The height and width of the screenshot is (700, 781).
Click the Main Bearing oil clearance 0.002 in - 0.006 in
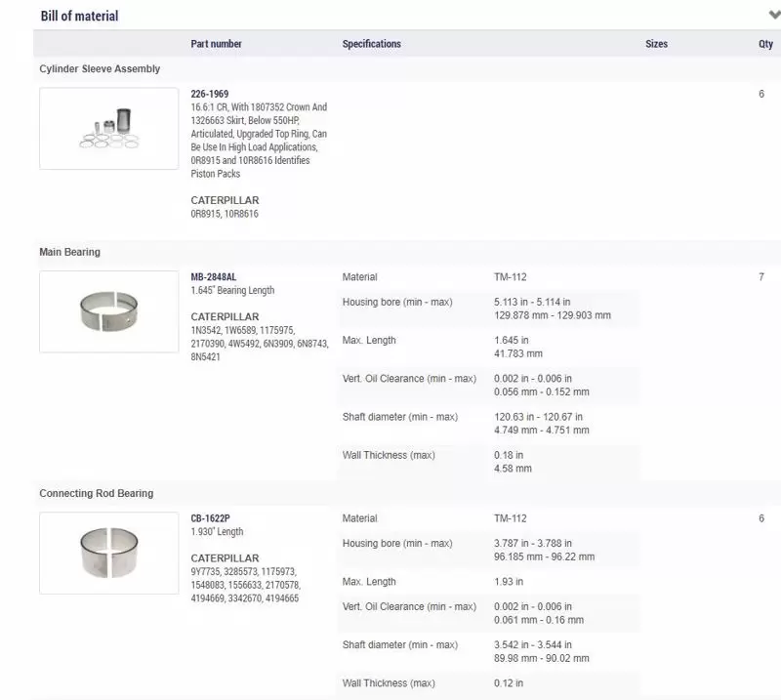click(533, 379)
